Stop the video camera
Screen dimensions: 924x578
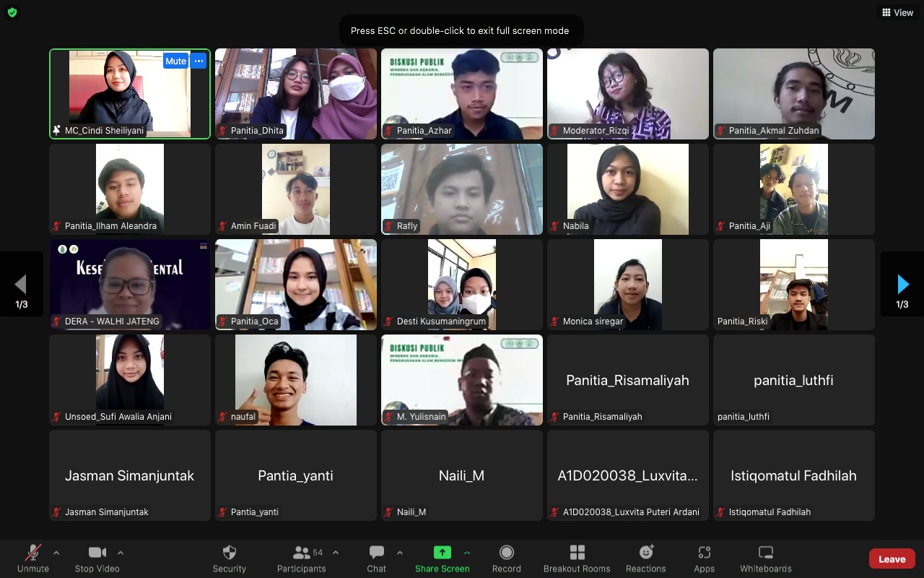(x=97, y=553)
